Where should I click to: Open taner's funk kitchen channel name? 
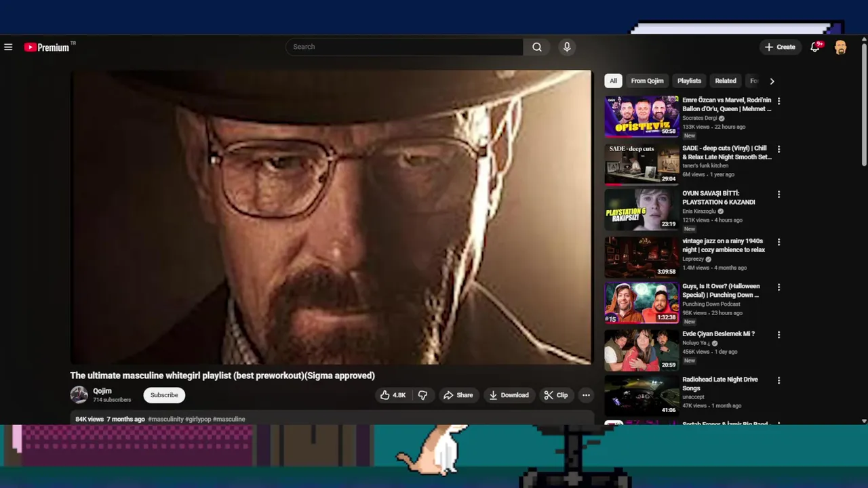point(705,165)
